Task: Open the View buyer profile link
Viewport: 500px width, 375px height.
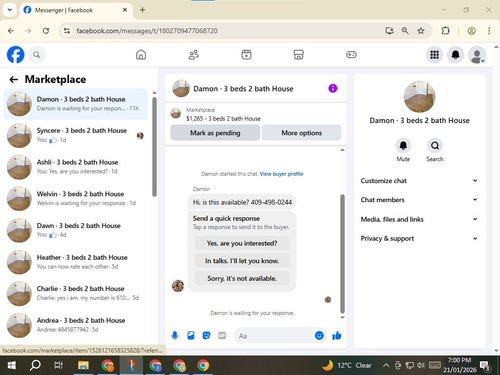Action: click(281, 174)
